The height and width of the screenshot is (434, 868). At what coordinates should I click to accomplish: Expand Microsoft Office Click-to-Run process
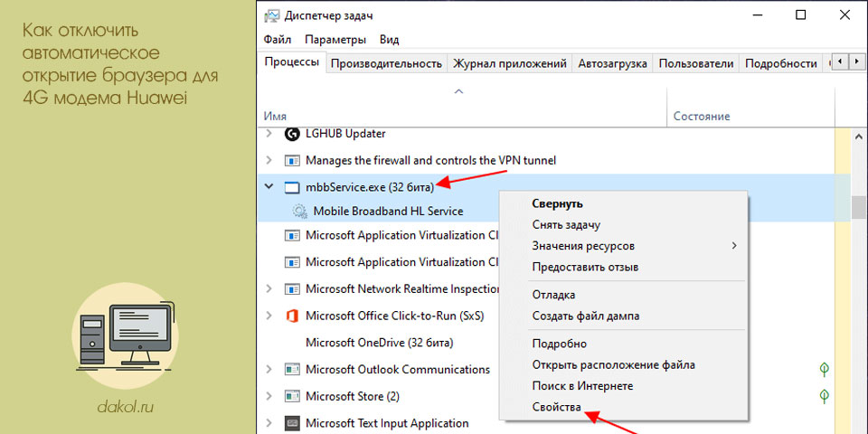click(x=269, y=316)
